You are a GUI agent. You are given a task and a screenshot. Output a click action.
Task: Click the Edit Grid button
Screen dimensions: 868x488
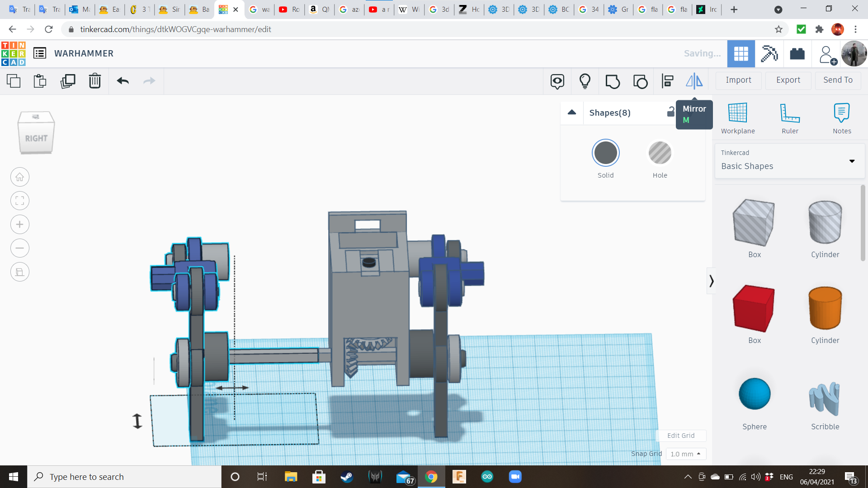[x=681, y=436]
